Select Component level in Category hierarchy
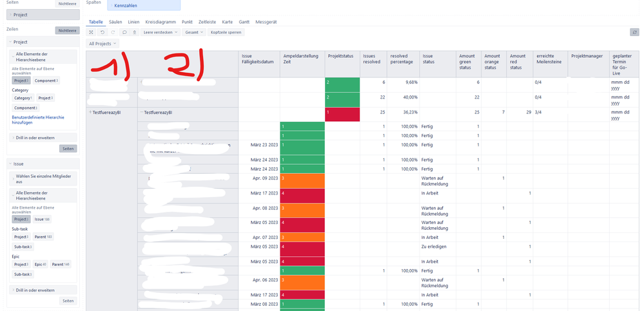 pos(25,108)
